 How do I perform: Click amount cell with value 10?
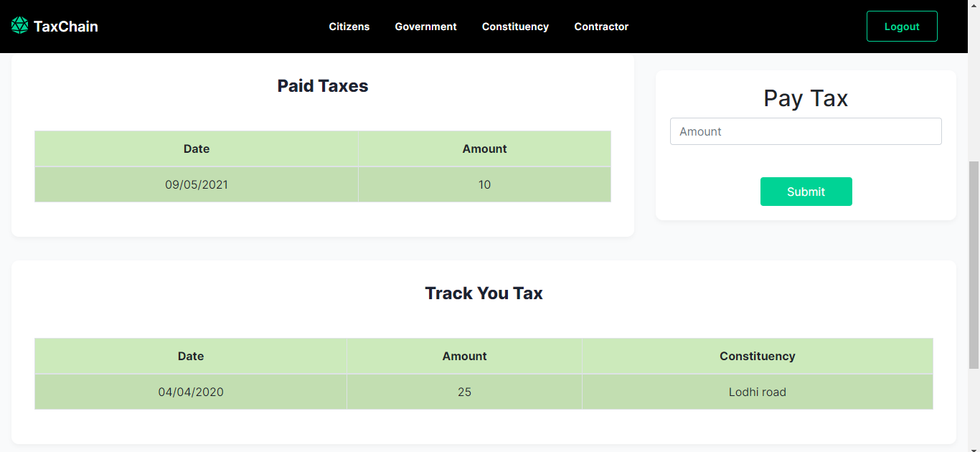[485, 184]
